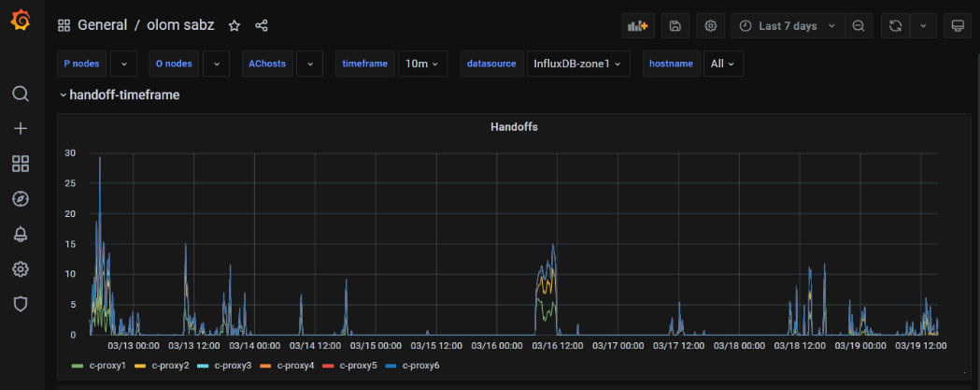Screen dimensions: 980x390
Task: Open the Search dashboards icon in sidebar
Action: coord(21,94)
